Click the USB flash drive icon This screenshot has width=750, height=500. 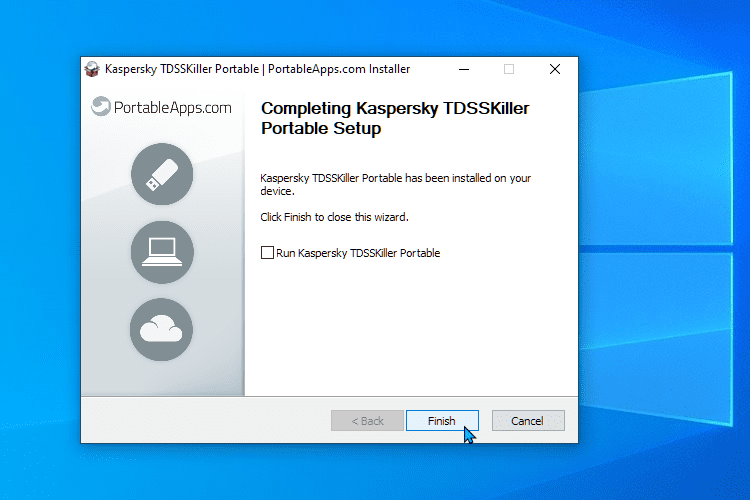point(162,174)
